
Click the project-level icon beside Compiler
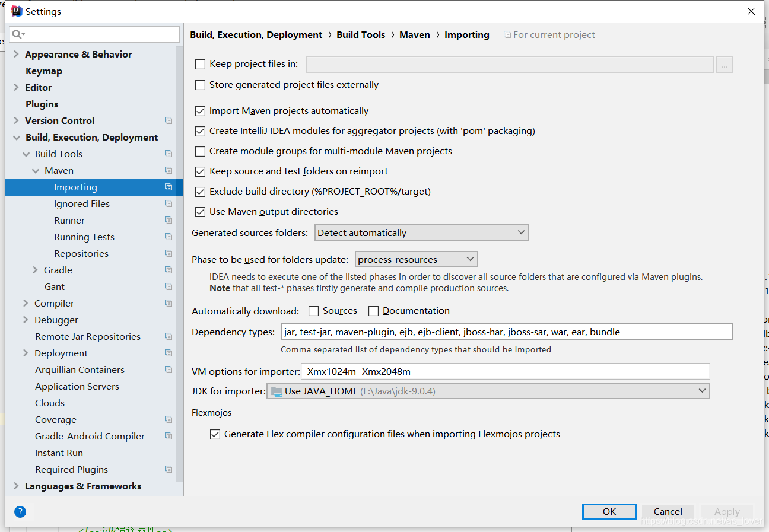pos(169,303)
